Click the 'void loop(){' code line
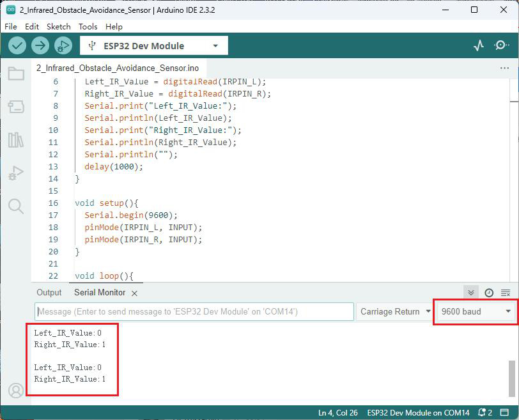Screen dimensions: 519x420 coord(104,276)
